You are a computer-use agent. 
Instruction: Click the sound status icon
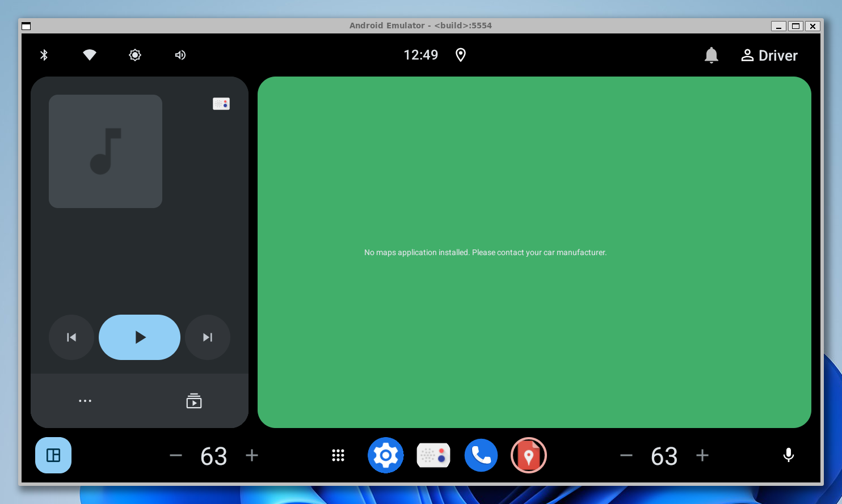(180, 55)
